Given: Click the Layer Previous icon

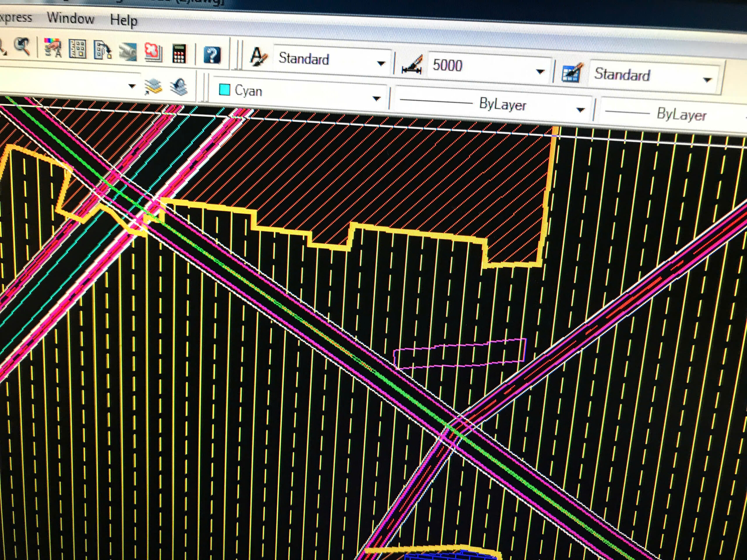Looking at the screenshot, I should [x=179, y=87].
